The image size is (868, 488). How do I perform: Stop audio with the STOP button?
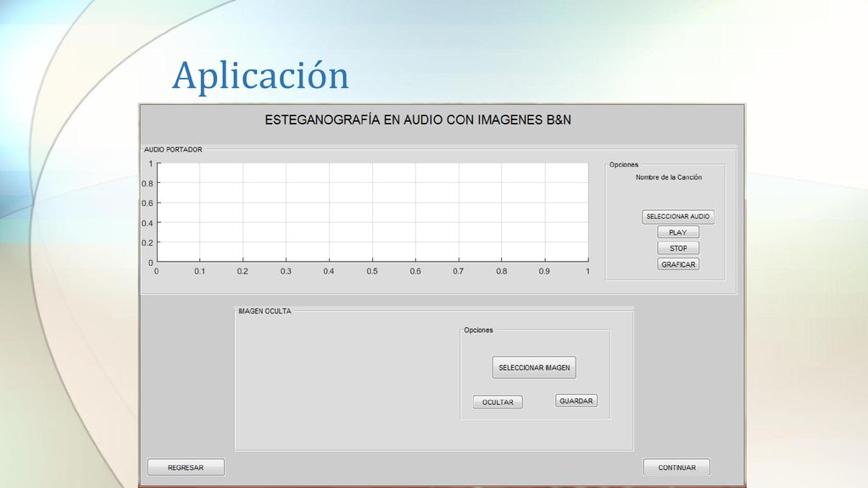click(x=677, y=248)
